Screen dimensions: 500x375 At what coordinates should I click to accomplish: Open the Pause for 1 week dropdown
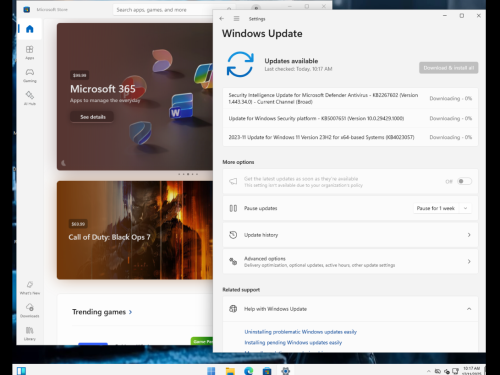pos(442,208)
